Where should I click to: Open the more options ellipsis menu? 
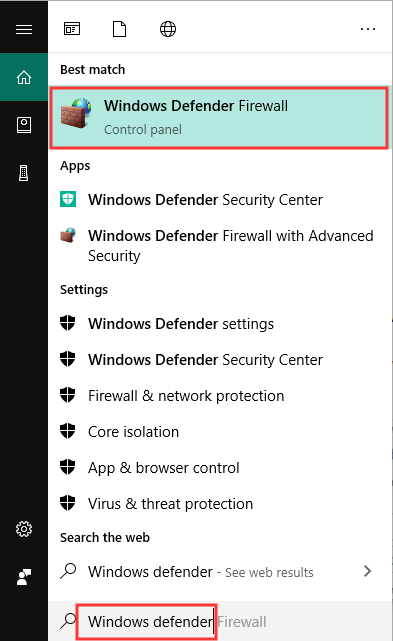[368, 29]
